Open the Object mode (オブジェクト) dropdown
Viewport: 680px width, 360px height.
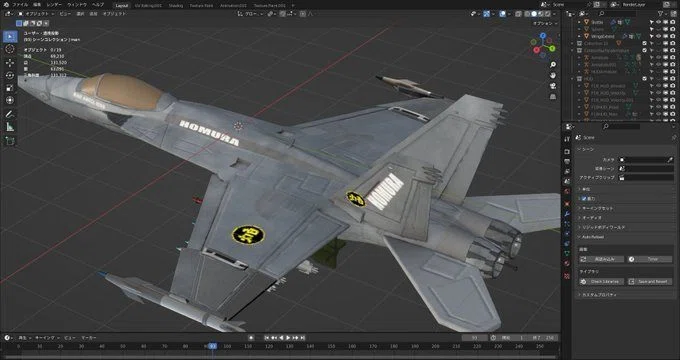(36, 14)
